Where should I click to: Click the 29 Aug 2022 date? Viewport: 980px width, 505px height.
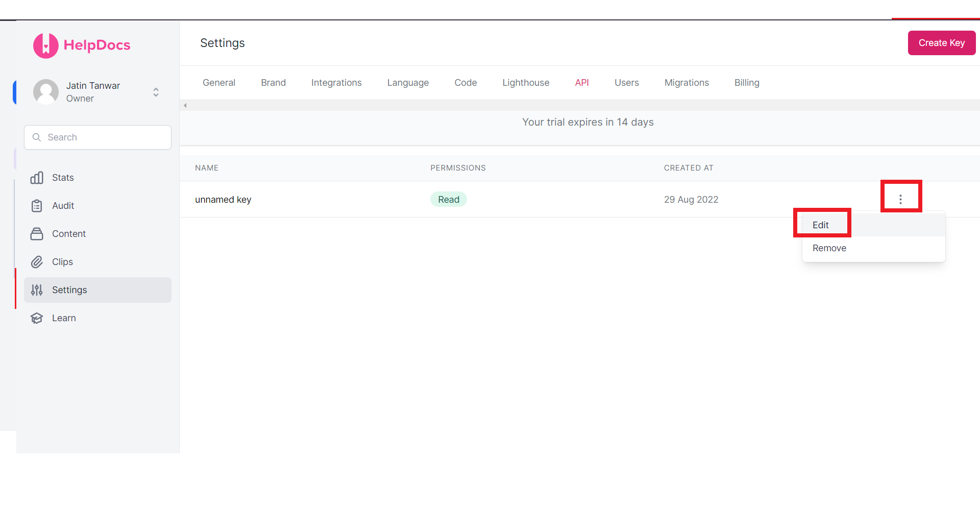coord(691,200)
